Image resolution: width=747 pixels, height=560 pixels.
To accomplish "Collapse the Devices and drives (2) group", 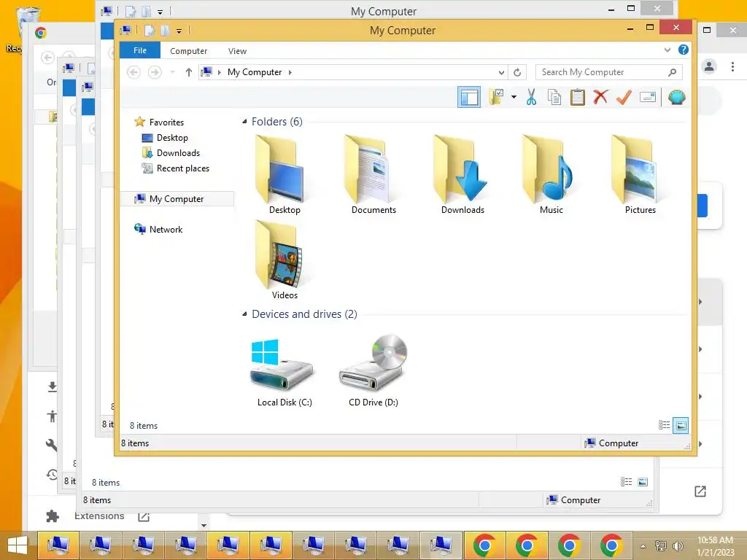I will (x=244, y=314).
